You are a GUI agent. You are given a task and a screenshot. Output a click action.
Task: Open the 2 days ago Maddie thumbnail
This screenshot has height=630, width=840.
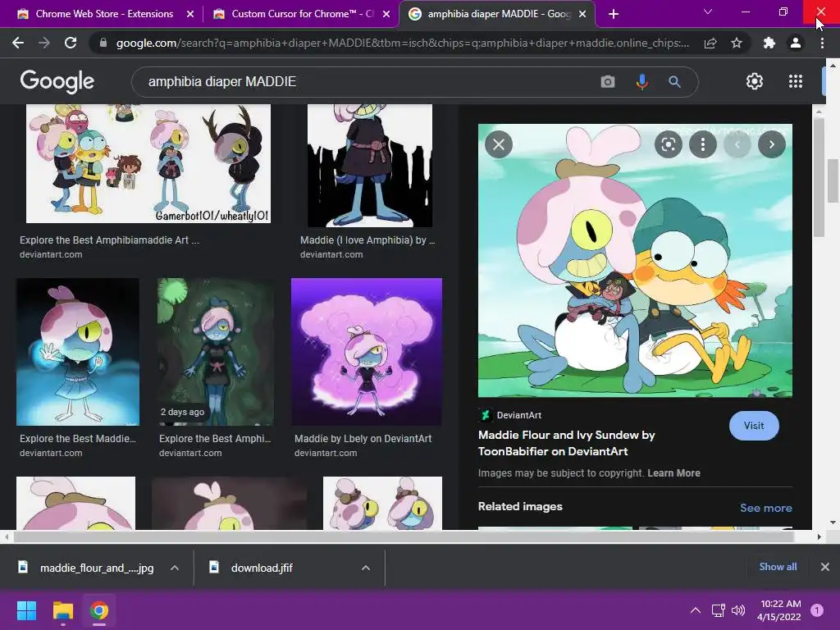point(216,352)
